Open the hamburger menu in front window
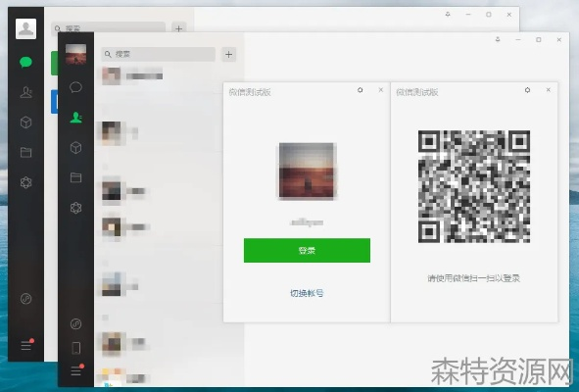The height and width of the screenshot is (392, 579). click(x=76, y=370)
